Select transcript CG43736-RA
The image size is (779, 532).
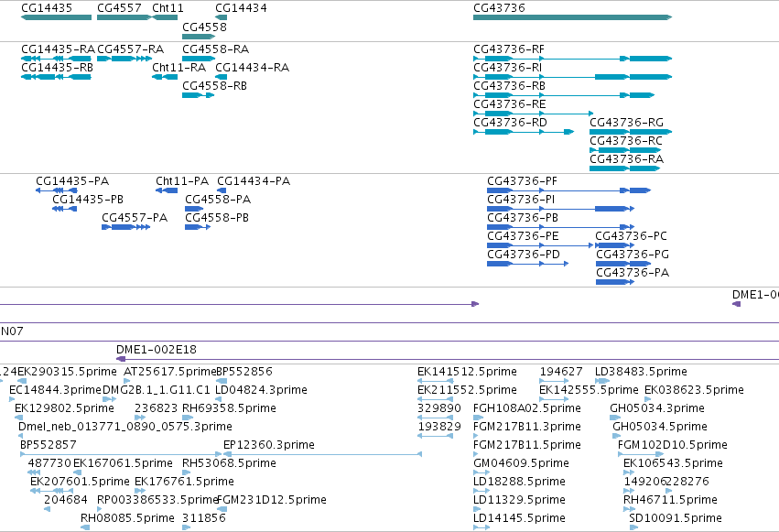pyautogui.click(x=624, y=168)
